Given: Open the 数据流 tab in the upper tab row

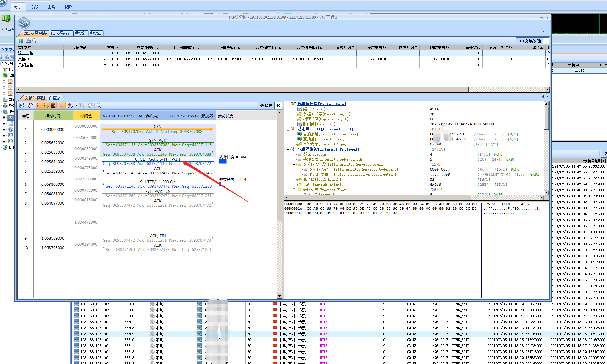Looking at the screenshot, I should coord(96,33).
